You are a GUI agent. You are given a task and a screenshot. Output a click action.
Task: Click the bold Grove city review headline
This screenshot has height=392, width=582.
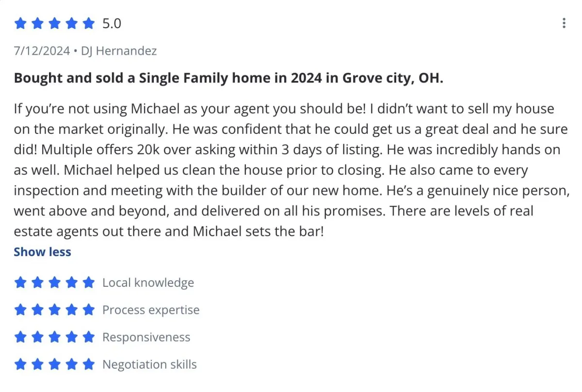coord(228,78)
